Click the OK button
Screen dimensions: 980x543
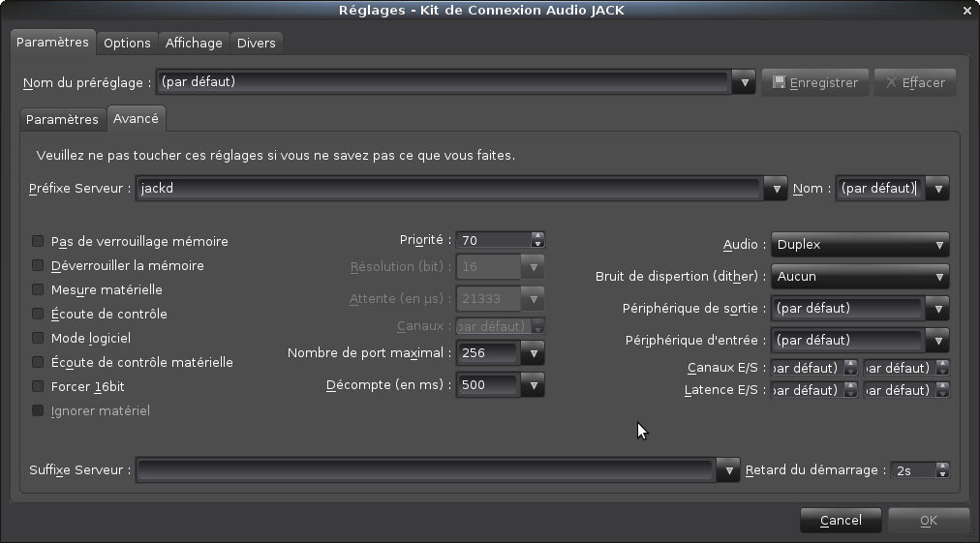click(x=928, y=521)
